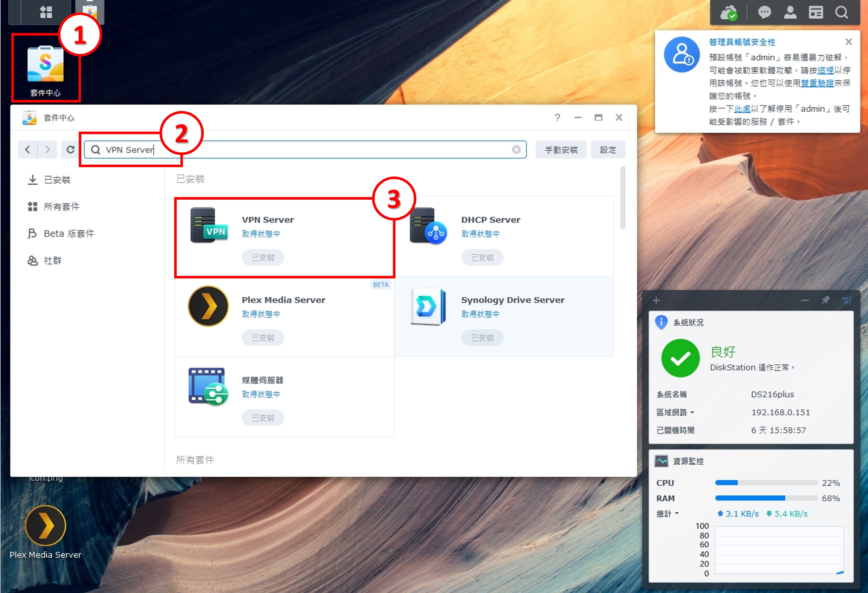Switch to 所有套件 section
Image resolution: width=868 pixels, height=593 pixels.
(x=61, y=206)
